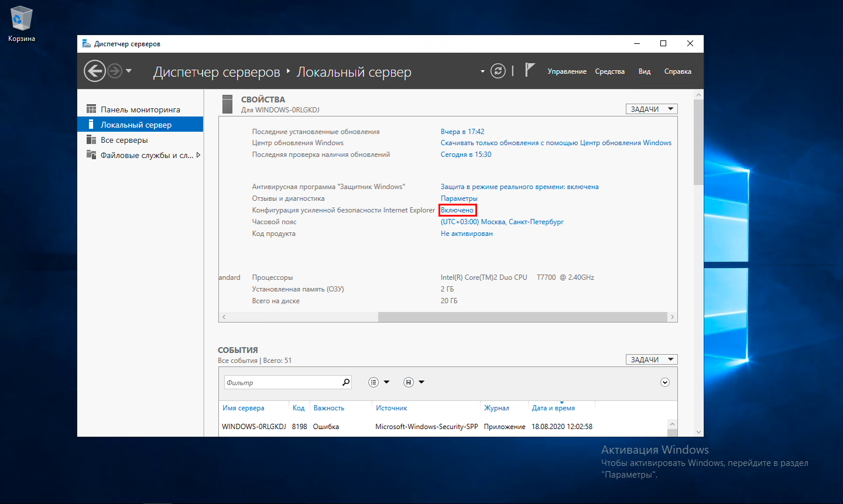
Task: Click the 2 ГБ installed memory value
Action: 447,289
